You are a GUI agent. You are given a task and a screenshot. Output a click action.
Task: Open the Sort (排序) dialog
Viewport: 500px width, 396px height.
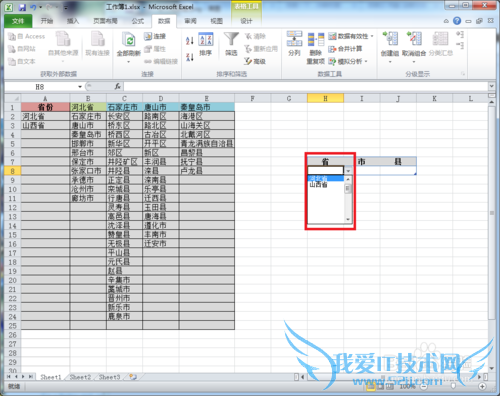(x=206, y=44)
